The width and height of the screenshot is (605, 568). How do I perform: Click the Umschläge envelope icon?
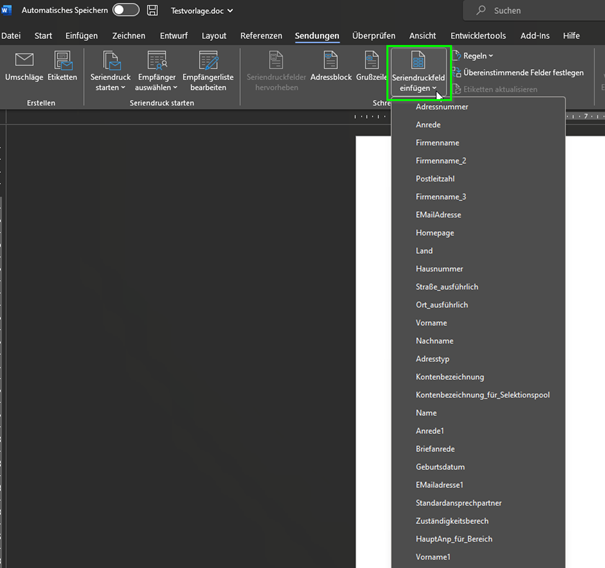click(23, 61)
